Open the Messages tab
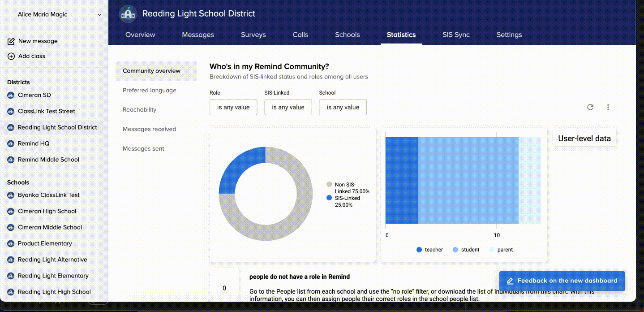This screenshot has height=312, width=644. coord(198,35)
